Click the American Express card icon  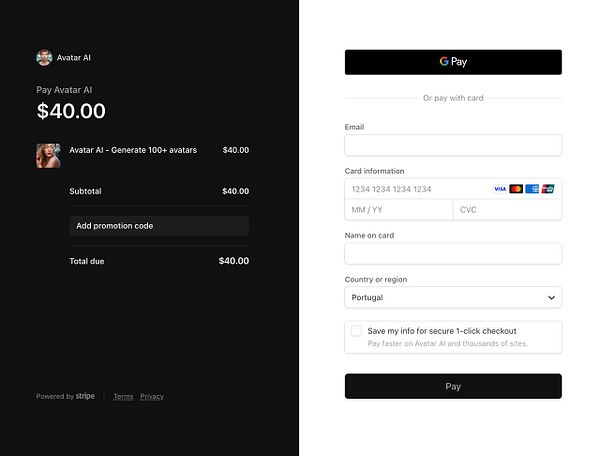pos(532,189)
